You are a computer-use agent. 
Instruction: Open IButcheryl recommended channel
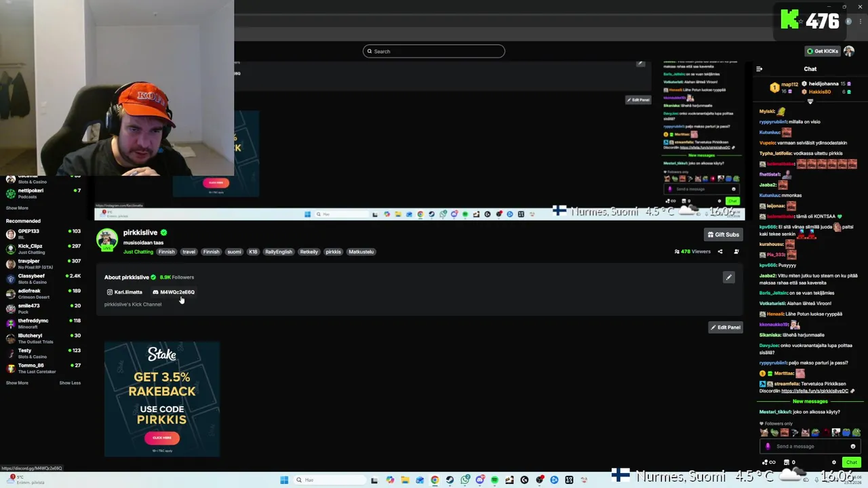coord(42,338)
